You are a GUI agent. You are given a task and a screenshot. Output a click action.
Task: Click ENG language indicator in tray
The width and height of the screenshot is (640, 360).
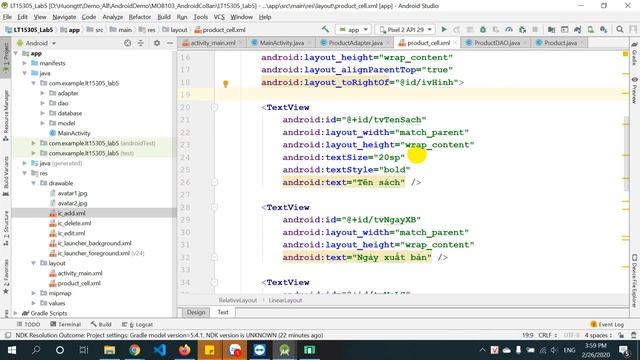tap(569, 350)
